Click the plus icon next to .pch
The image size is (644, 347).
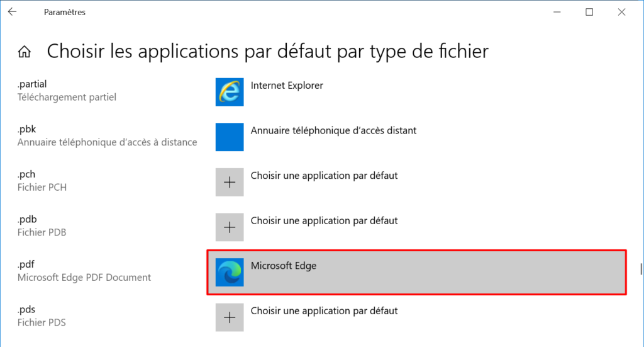pos(230,182)
